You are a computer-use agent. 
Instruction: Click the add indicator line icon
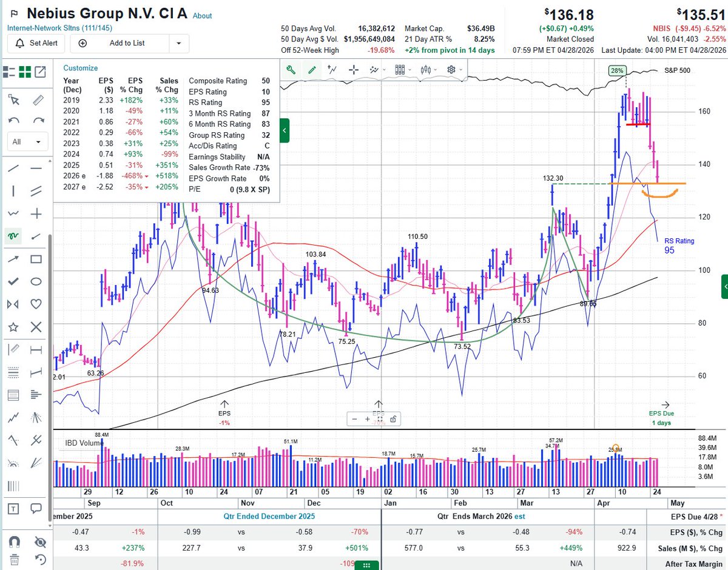tap(332, 70)
